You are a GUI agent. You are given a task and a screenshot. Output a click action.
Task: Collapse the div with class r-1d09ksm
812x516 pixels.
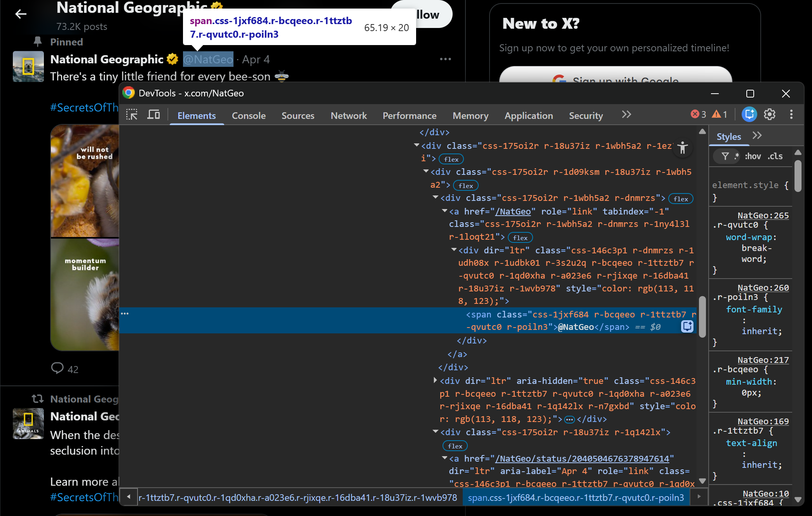pos(426,171)
